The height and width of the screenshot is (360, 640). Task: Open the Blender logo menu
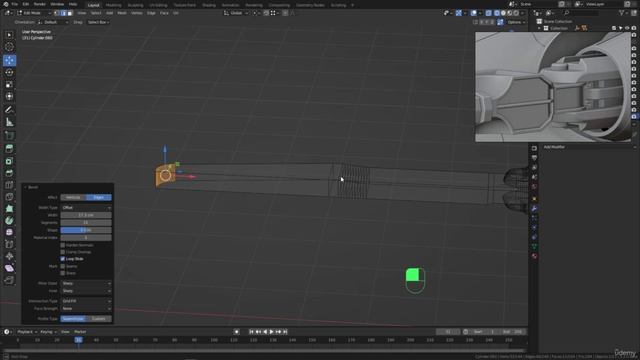click(x=5, y=4)
